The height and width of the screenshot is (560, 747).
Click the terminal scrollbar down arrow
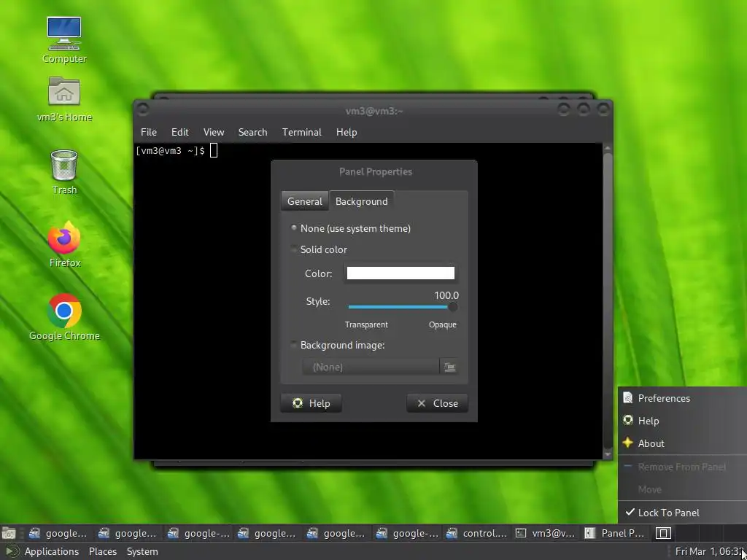(x=608, y=454)
